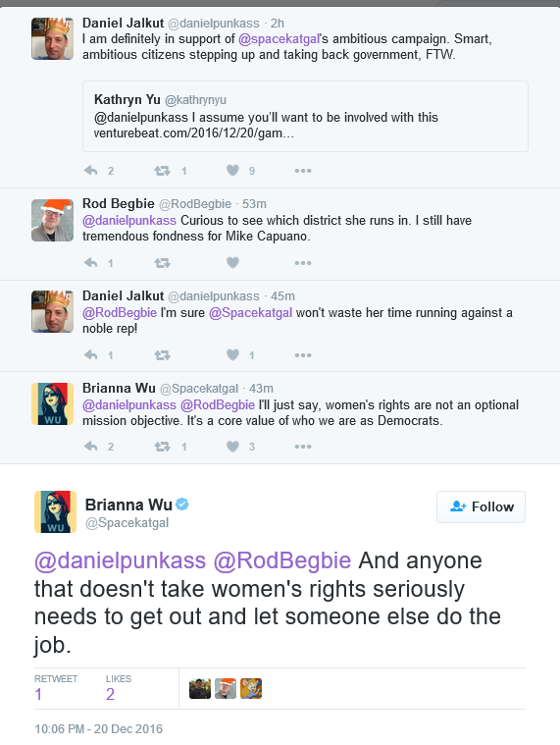Viewport: 560px width, 745px height.
Task: Reply to Rod Begbie's tweet
Action: point(90,263)
